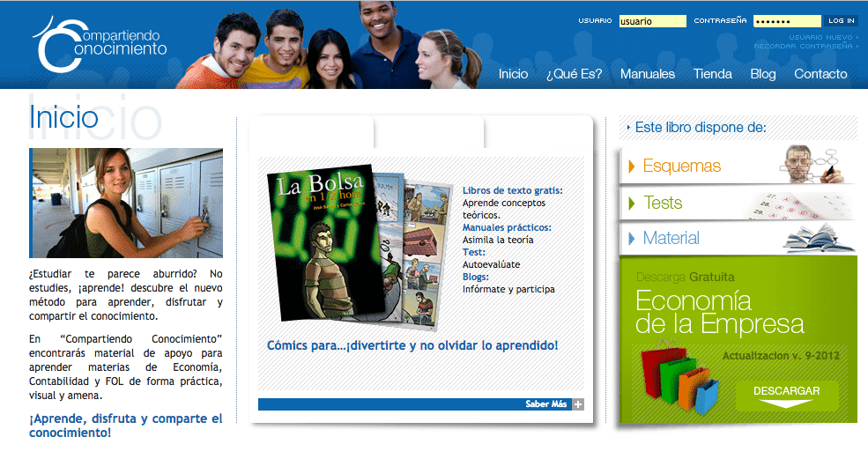Click the orange arrow beside Esquemas
Viewport: 868px width, 459px height.
[x=632, y=167]
